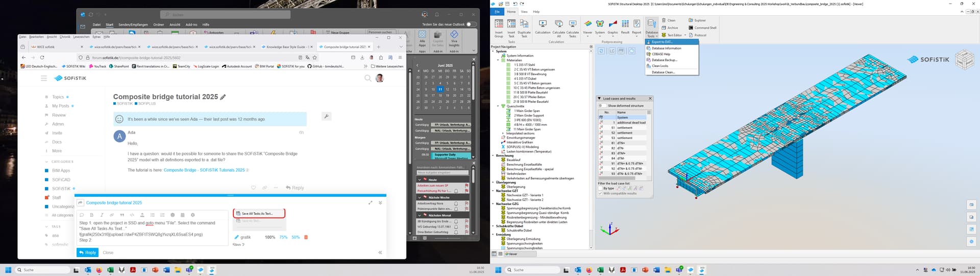Collapse the Querschnitte tree node
This screenshot has height=276, width=980.
498,106
